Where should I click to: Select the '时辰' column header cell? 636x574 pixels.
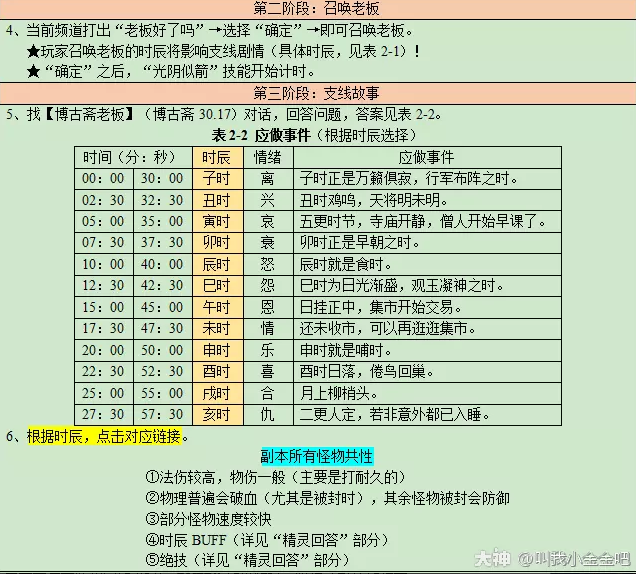pyautogui.click(x=218, y=157)
